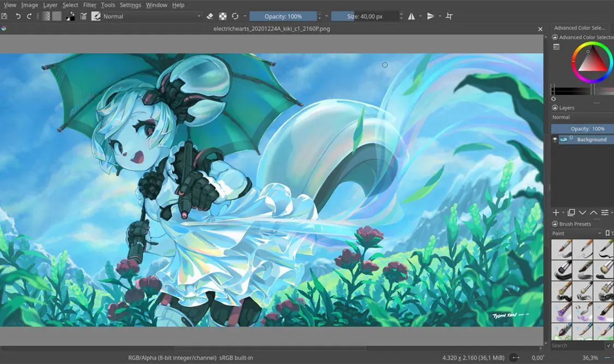Move the layer down with chevron icon

pyautogui.click(x=582, y=212)
